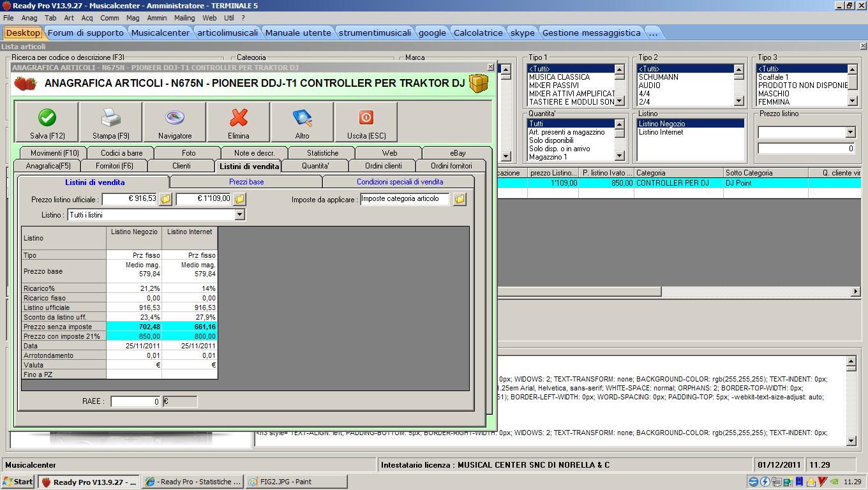This screenshot has width=868, height=490.
Task: Click folder icon next to € 1'109,00
Action: tap(239, 199)
